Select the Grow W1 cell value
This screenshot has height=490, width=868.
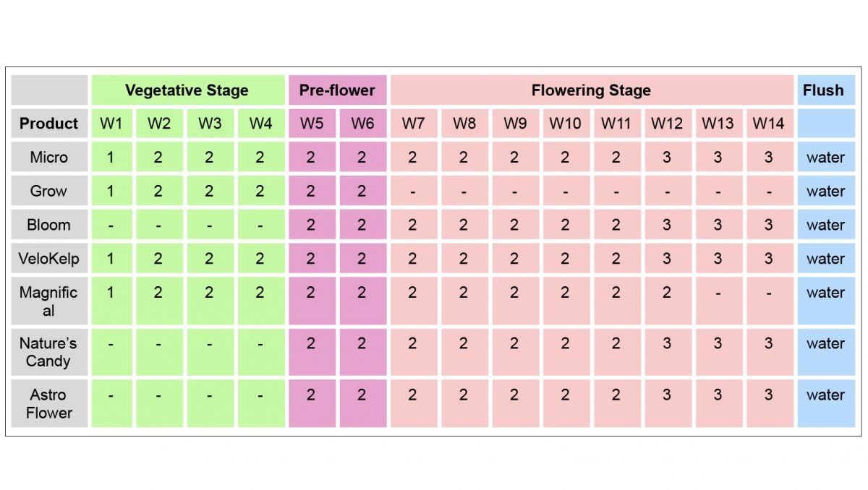(111, 192)
